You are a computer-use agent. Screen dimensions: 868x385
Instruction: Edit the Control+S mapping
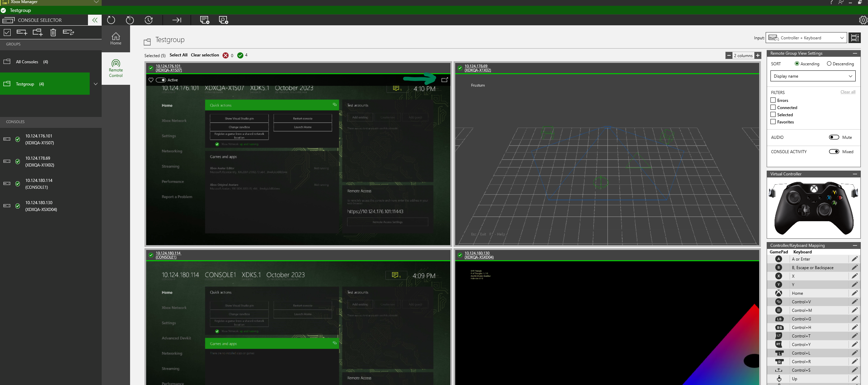854,370
